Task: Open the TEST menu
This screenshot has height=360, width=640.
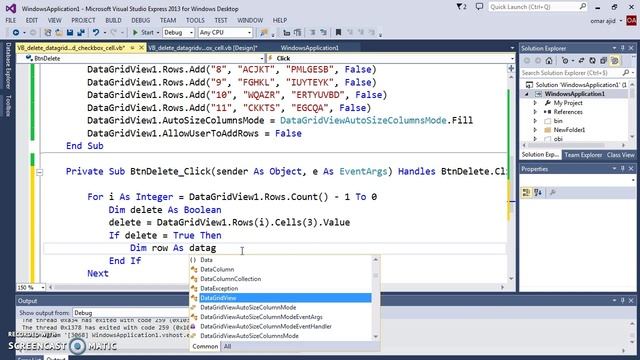Action: [221, 20]
